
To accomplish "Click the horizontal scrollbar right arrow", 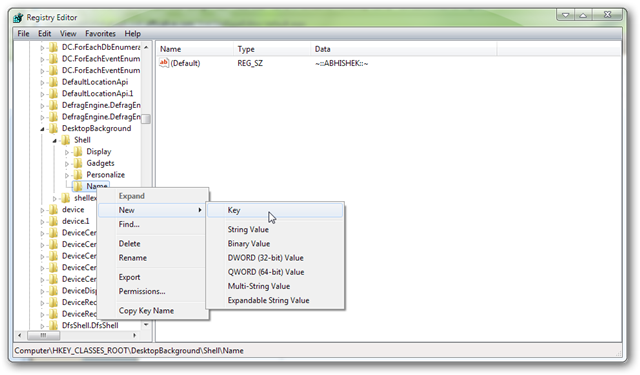I will pyautogui.click(x=135, y=335).
